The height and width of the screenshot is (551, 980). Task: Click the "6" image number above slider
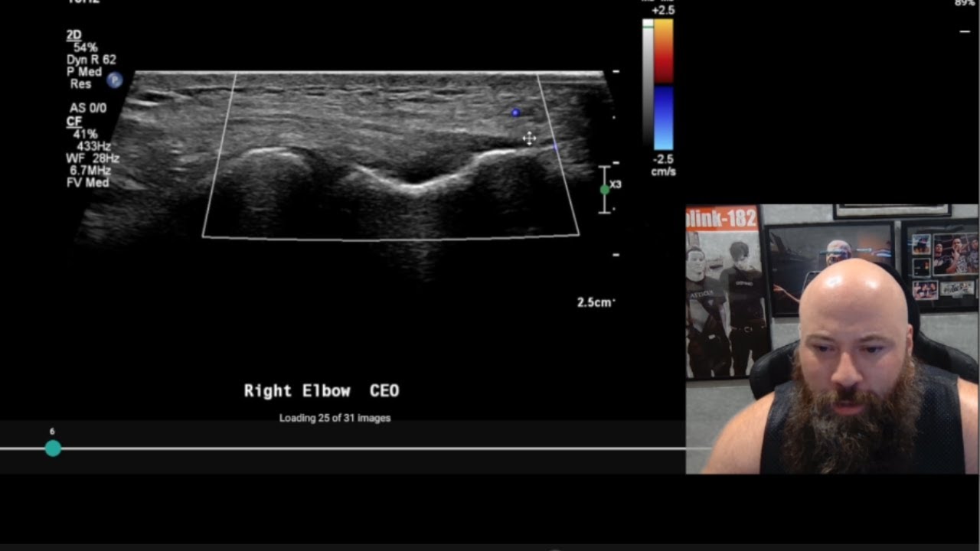[52, 432]
